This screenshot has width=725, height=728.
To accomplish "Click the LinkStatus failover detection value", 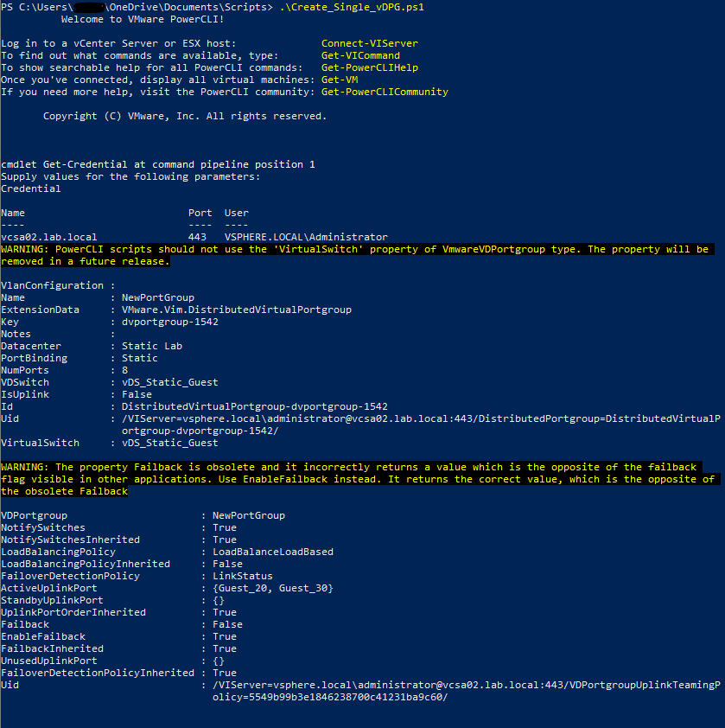I will pos(243,576).
